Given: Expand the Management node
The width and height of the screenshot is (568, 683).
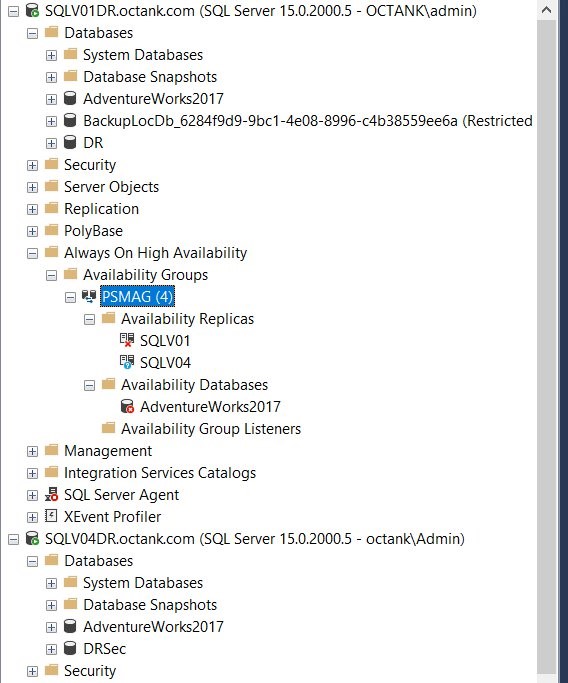Looking at the screenshot, I should pos(32,451).
